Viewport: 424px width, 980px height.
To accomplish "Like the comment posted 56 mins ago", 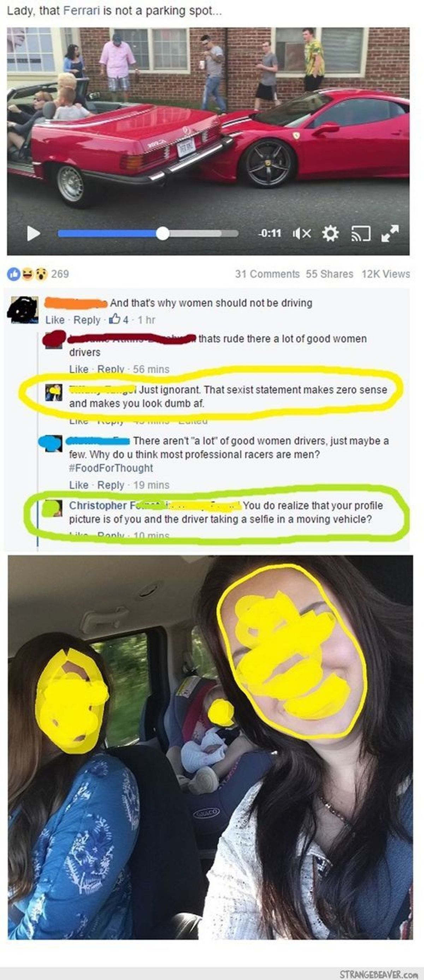I will tap(79, 369).
